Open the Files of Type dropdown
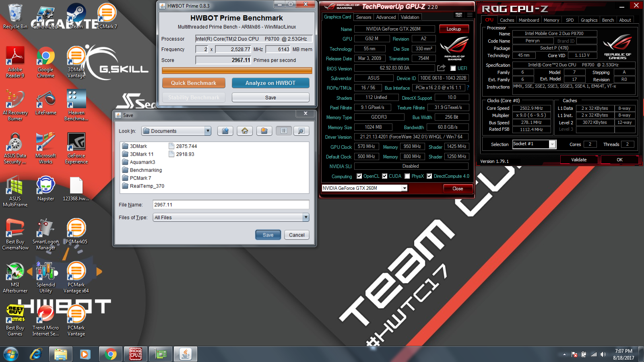The width and height of the screenshot is (644, 362). (306, 217)
